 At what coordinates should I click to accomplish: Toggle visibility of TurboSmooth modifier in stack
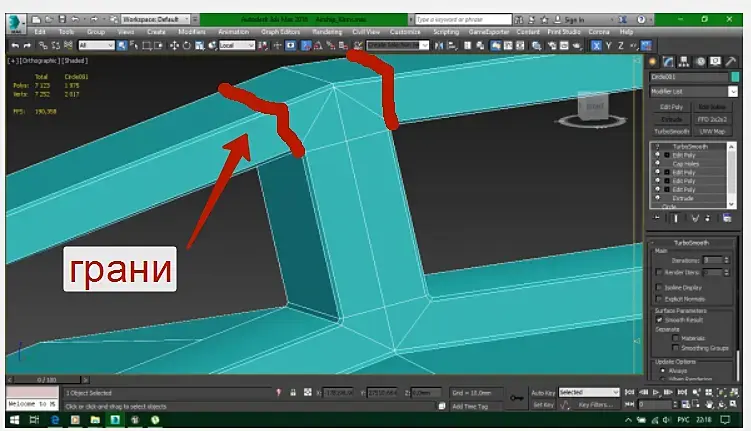pos(657,147)
